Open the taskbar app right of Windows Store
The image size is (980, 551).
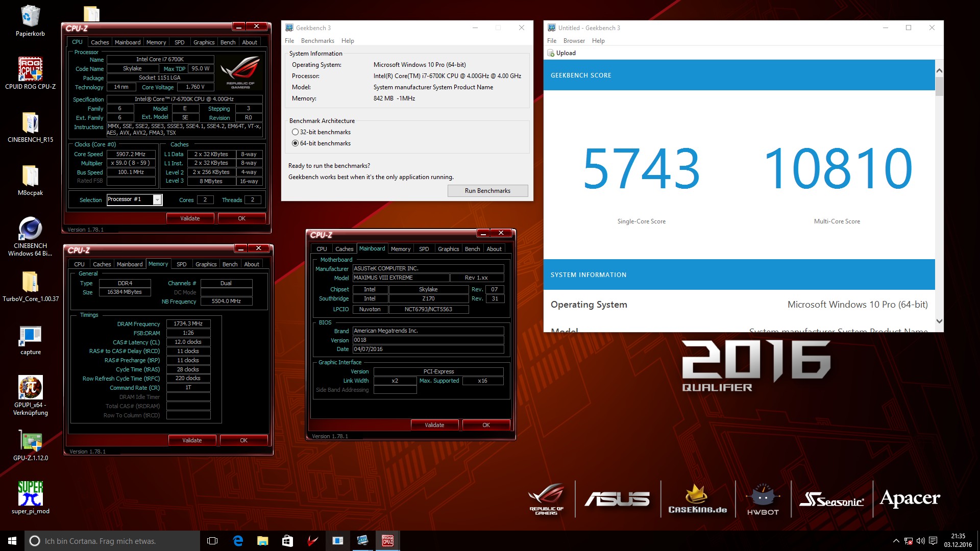pyautogui.click(x=312, y=541)
